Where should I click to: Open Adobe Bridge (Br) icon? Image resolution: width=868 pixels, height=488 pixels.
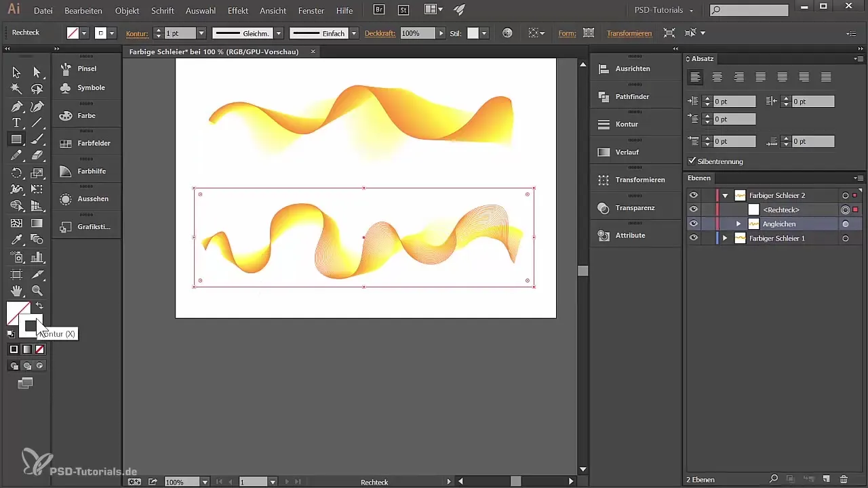point(380,9)
